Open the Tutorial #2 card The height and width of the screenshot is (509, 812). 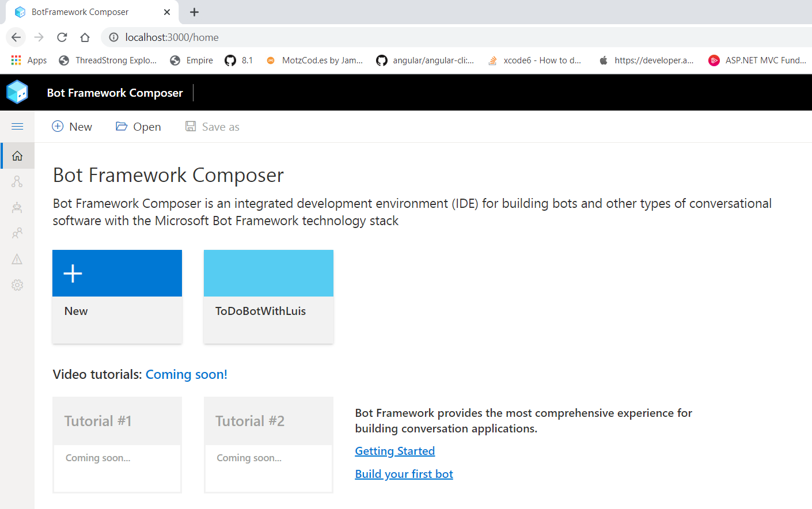point(268,445)
